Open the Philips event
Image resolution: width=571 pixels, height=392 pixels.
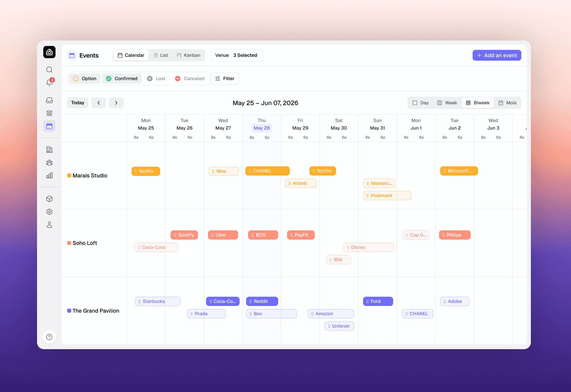[455, 235]
